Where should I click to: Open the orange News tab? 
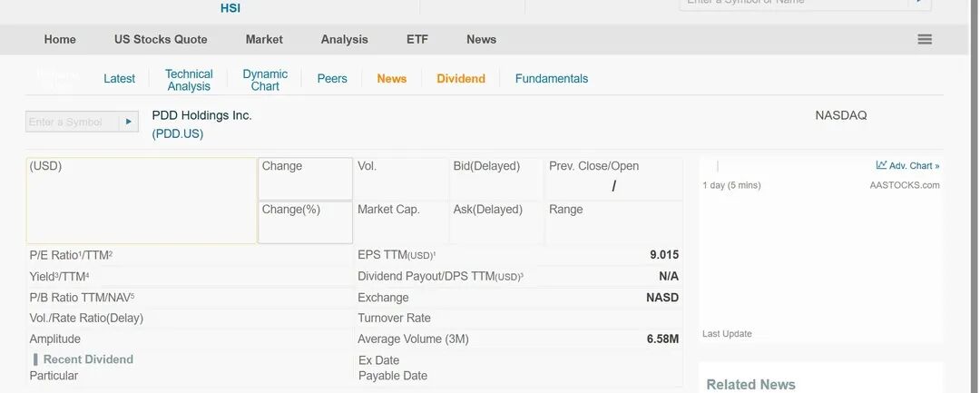392,79
